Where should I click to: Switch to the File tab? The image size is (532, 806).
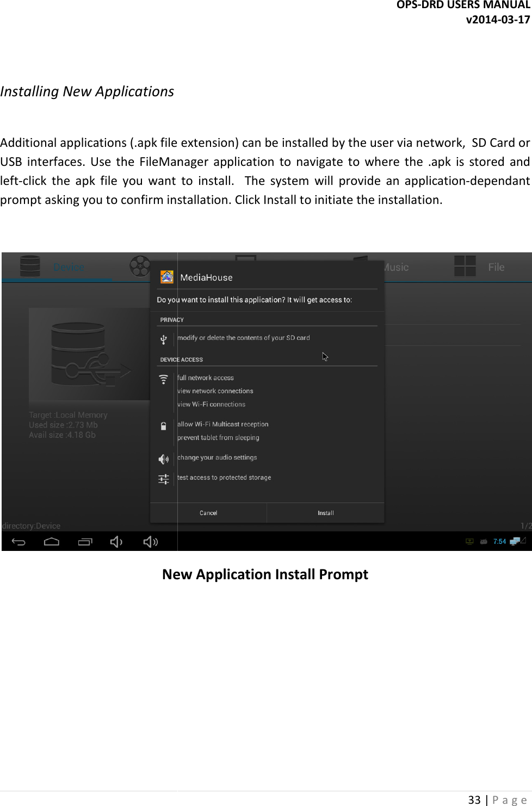click(496, 267)
